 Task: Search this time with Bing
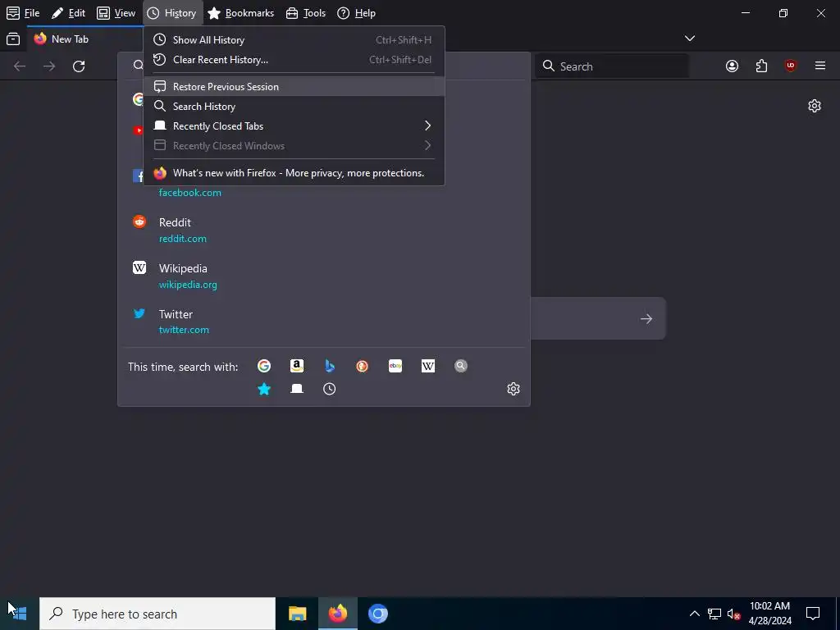330,366
